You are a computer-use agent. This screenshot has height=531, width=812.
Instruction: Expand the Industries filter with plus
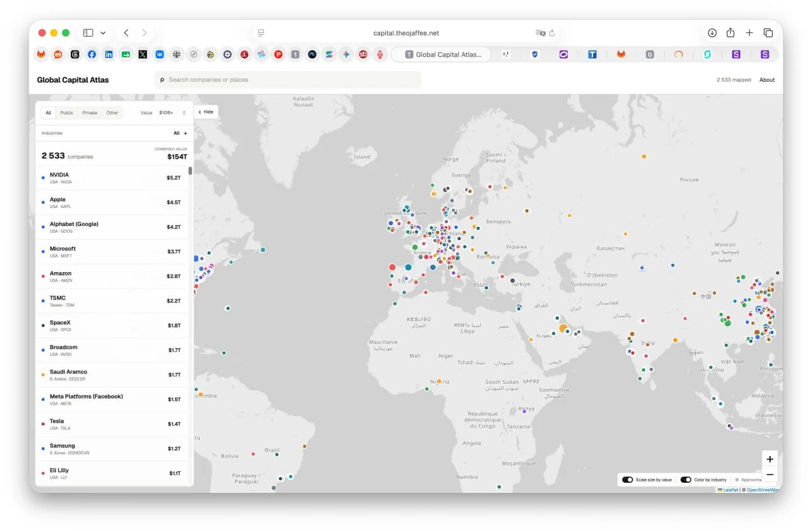[x=185, y=133]
